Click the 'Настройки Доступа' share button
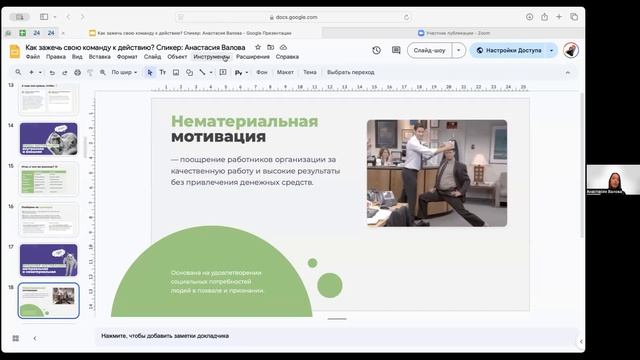 [x=508, y=50]
